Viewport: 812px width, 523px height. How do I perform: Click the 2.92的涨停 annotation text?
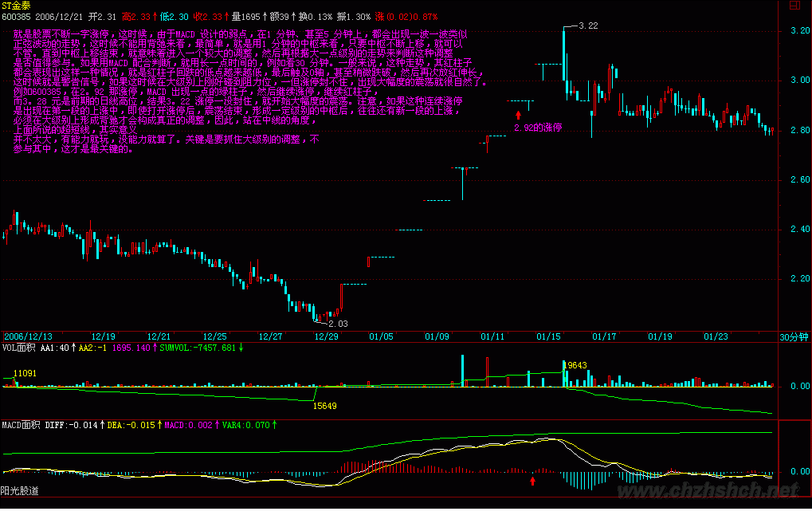point(538,128)
